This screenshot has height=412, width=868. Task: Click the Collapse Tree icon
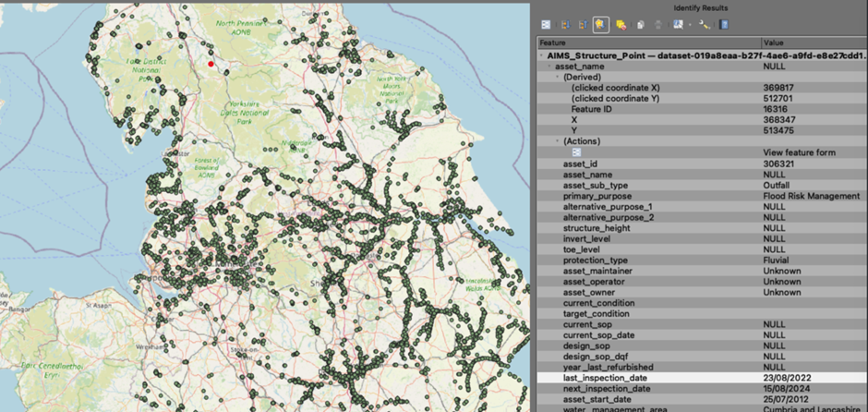click(583, 25)
